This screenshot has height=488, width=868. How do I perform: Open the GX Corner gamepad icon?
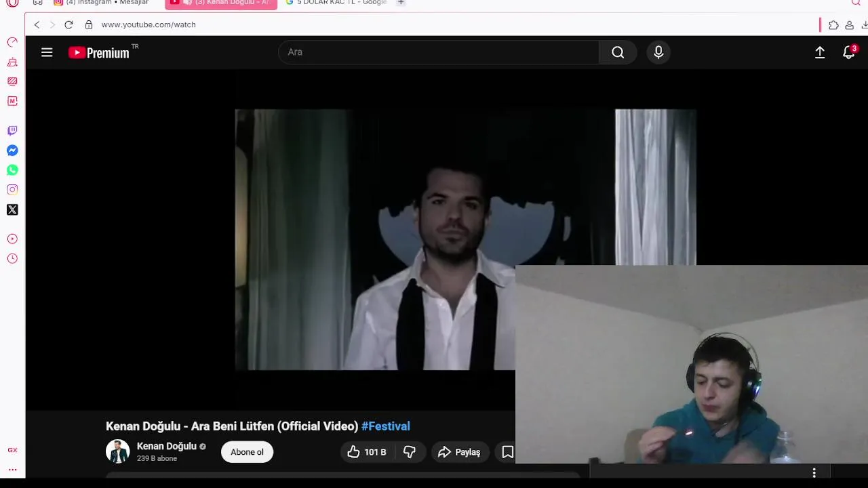click(38, 3)
